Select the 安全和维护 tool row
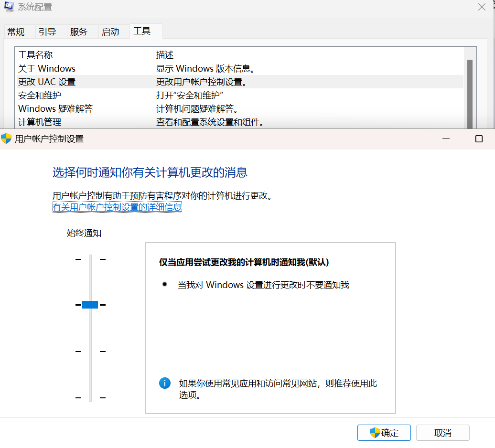This screenshot has height=448, width=495. (x=40, y=95)
